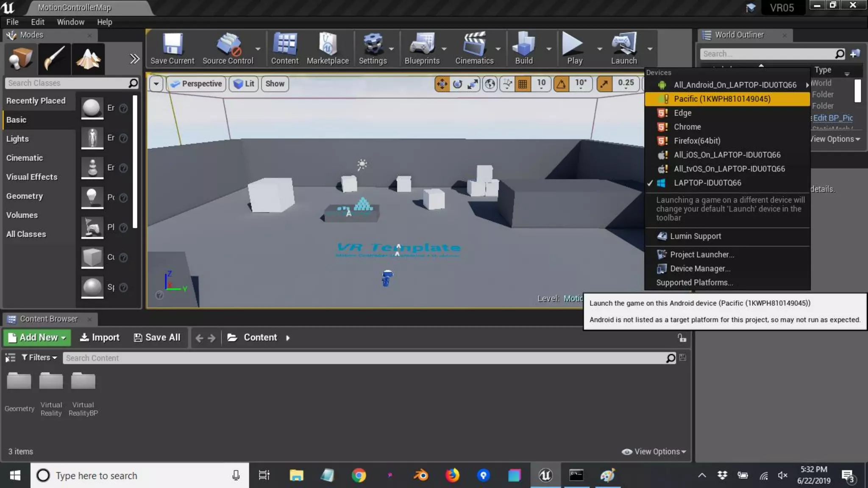Open the Filters dropdown in Content Browser

tap(39, 358)
